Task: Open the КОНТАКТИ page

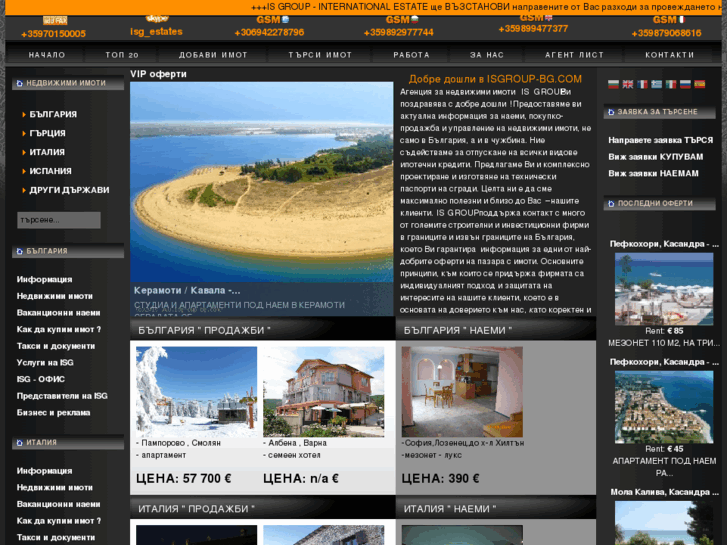Action: click(x=670, y=55)
